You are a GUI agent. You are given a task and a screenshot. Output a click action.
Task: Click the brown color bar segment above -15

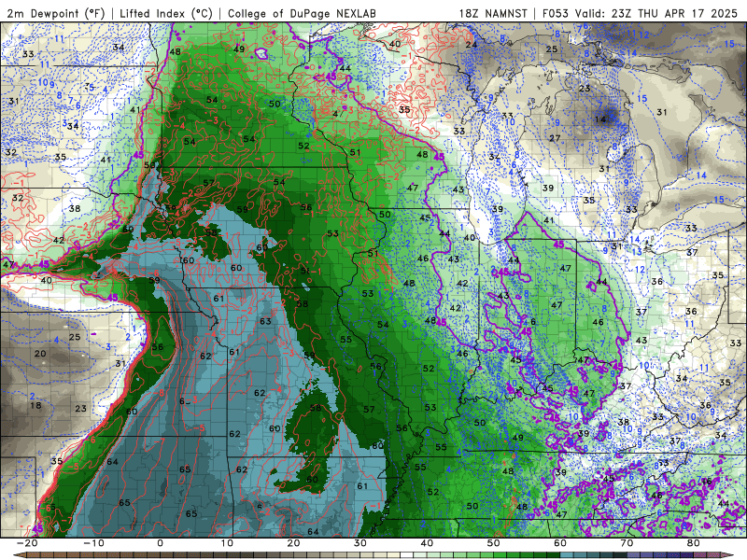(60, 555)
